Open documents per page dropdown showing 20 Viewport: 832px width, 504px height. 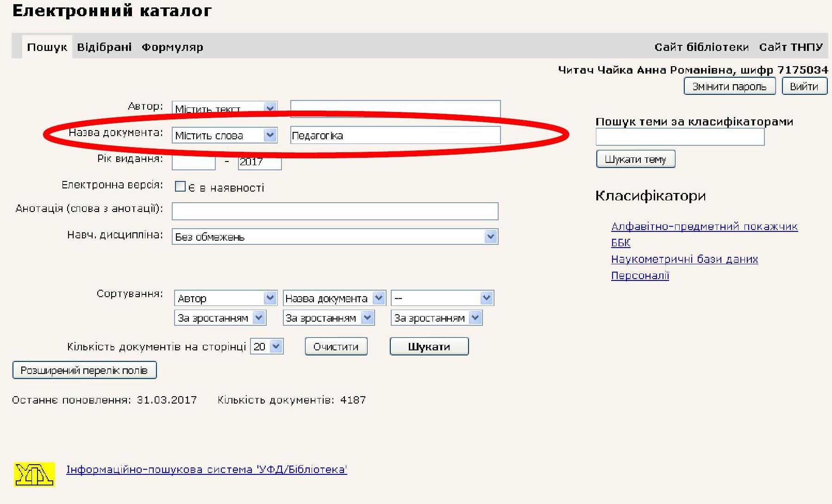[267, 347]
